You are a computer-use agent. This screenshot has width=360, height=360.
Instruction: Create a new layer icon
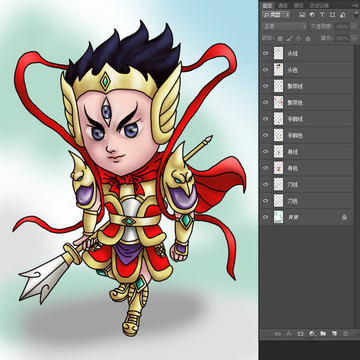[334, 334]
